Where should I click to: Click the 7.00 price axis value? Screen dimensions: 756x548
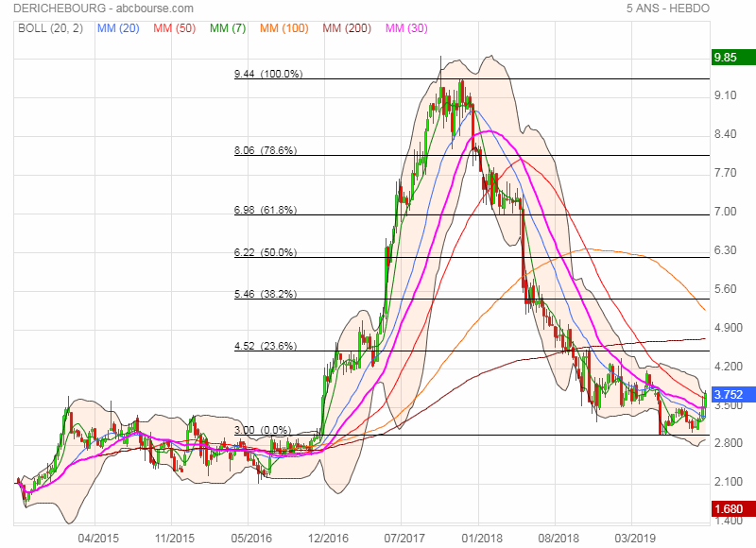click(x=726, y=212)
